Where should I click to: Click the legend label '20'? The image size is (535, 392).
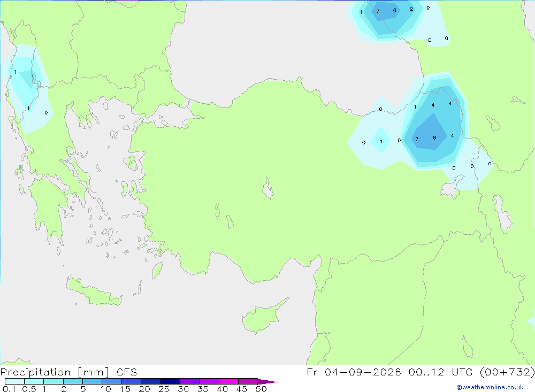[144, 389]
